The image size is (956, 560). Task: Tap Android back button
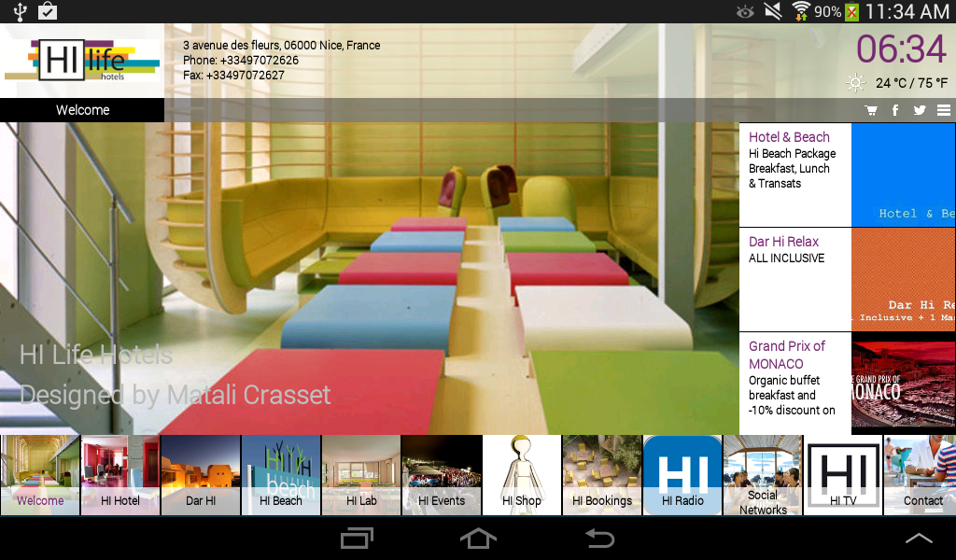tap(599, 538)
